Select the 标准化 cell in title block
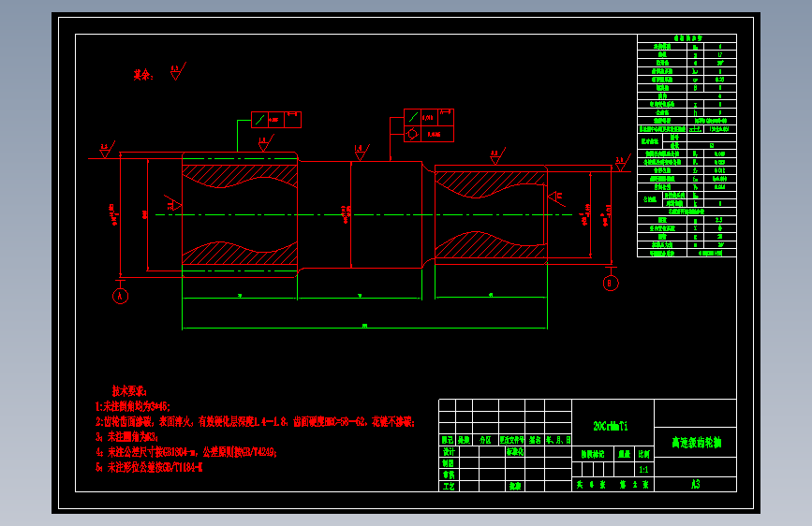The width and height of the screenshot is (812, 526). pyautogui.click(x=515, y=451)
